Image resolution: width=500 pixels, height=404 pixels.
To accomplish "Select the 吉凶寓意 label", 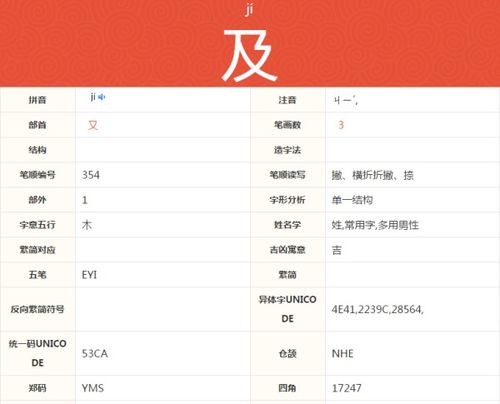I will point(287,250).
